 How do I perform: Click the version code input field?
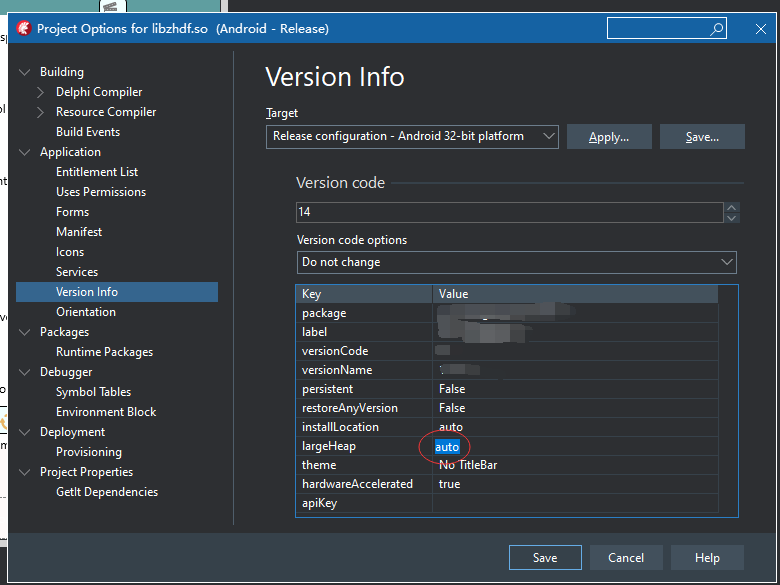[x=509, y=212]
